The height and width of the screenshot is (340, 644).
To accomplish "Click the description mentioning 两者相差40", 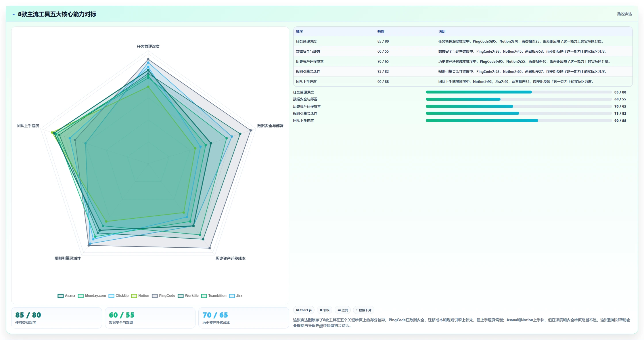I will pyautogui.click(x=524, y=62).
